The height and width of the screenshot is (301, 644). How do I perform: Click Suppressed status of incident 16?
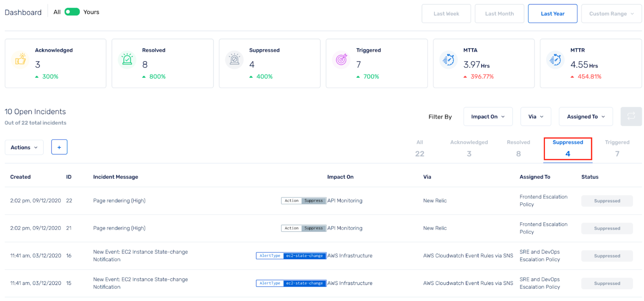click(x=607, y=256)
